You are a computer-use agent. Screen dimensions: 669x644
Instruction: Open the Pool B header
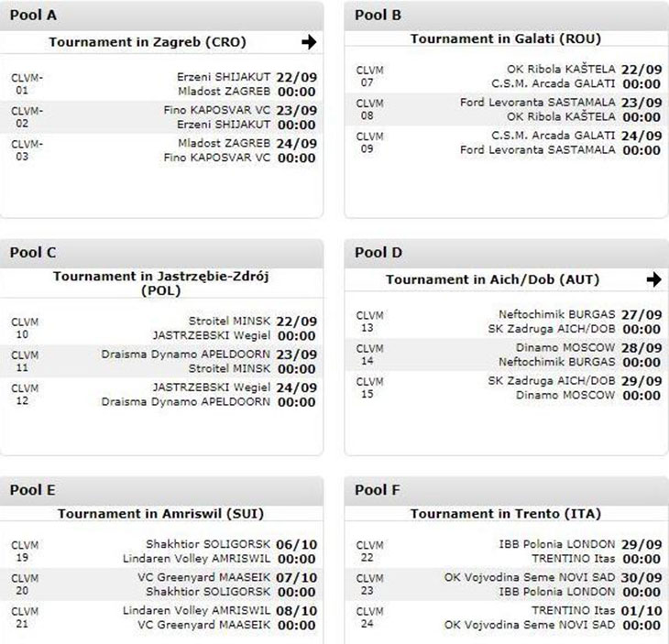coord(507,16)
